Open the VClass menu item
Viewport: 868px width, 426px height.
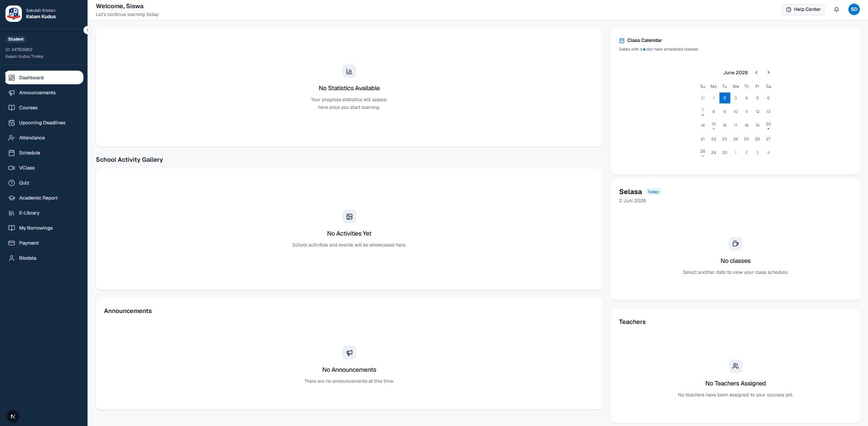click(44, 168)
